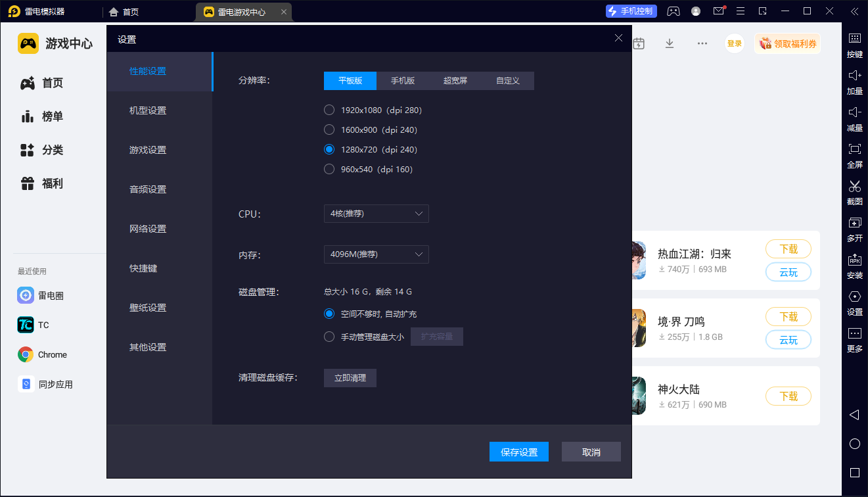Open the download manager arrow icon
This screenshot has height=497, width=868.
coord(670,43)
